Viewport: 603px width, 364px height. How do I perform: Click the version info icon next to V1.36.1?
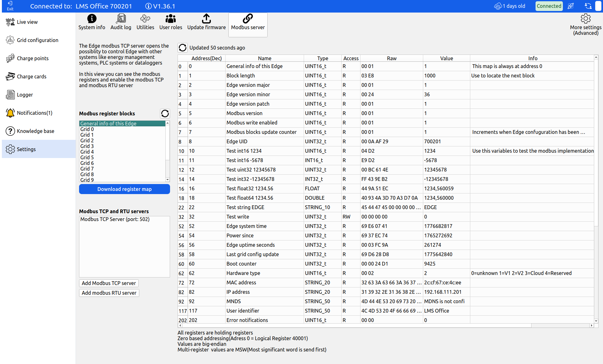point(149,6)
